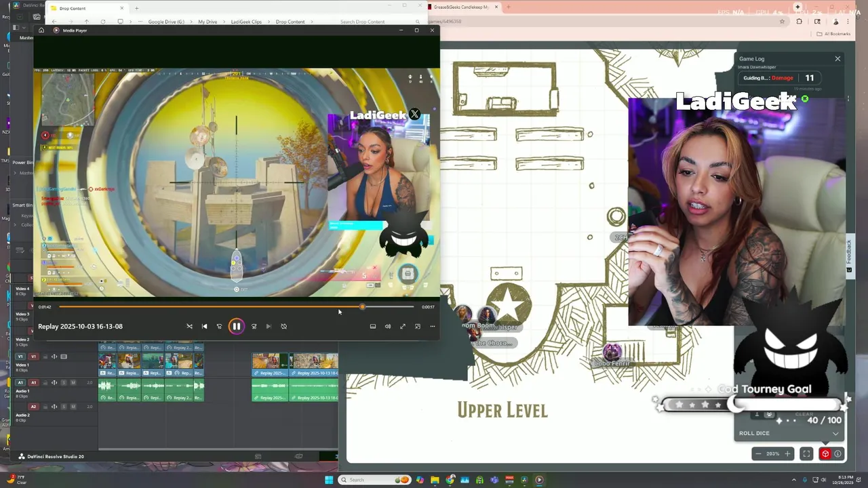Toggle map fullscreen button
The image size is (868, 488).
click(806, 453)
